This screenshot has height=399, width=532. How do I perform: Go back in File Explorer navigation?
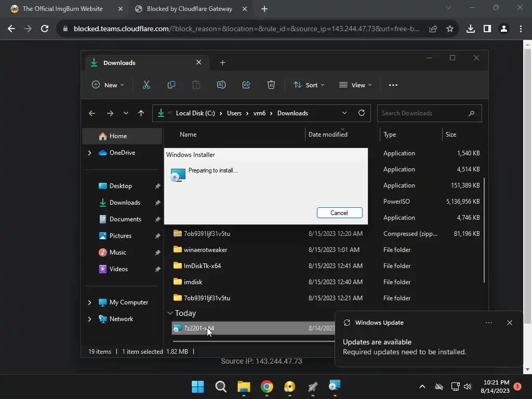(x=92, y=113)
